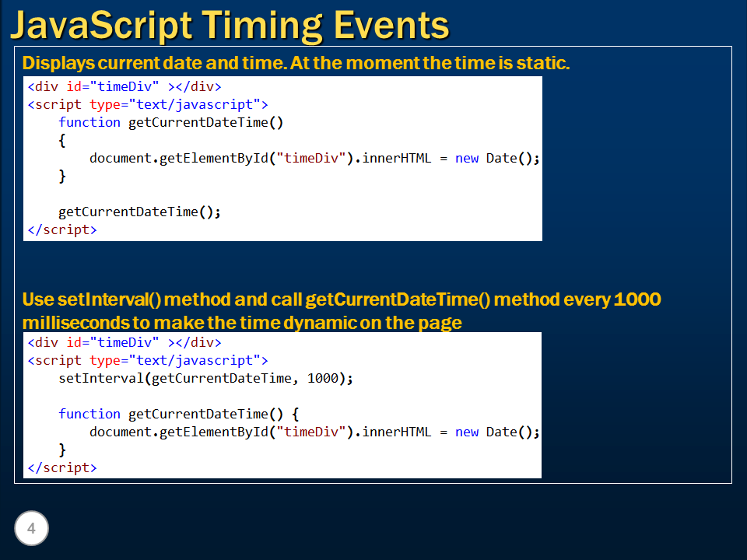Image resolution: width=747 pixels, height=560 pixels.
Task: Select the opening curly brace below function declaration
Action: 63,140
